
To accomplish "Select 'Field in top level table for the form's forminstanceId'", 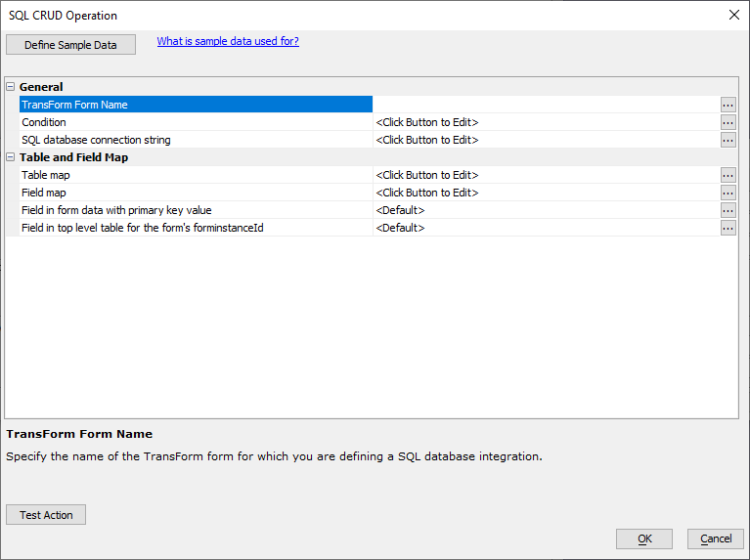I will click(143, 228).
